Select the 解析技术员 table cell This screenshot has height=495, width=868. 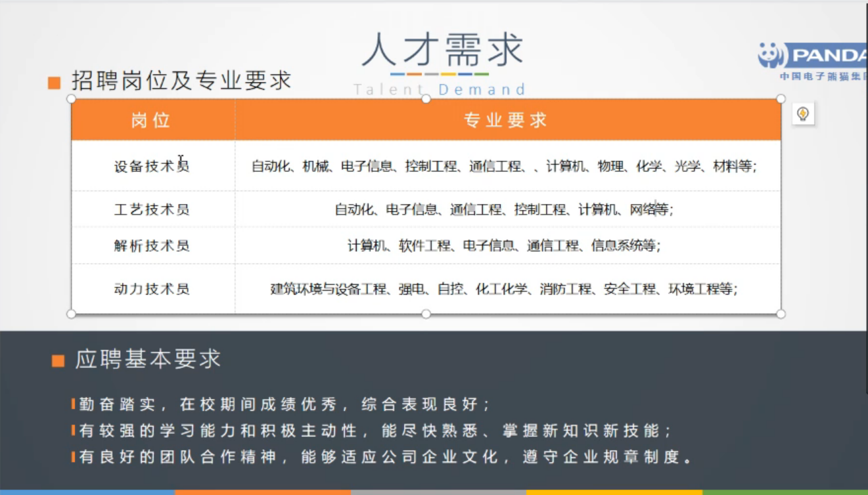pos(152,246)
